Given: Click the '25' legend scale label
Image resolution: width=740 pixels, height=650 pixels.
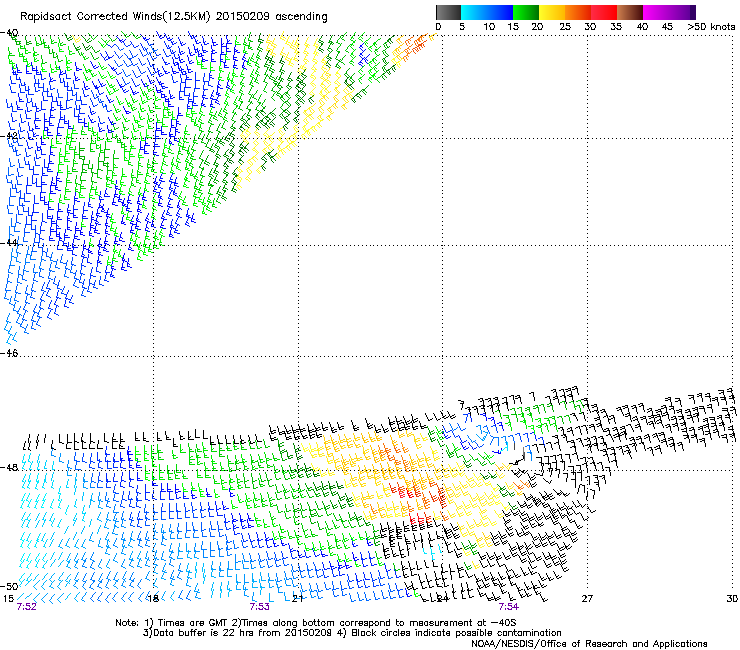Looking at the screenshot, I should point(565,27).
